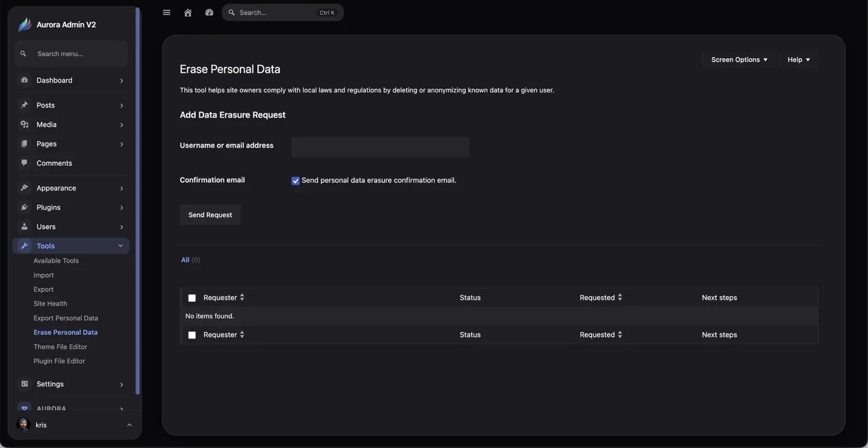Click the Settings icon in sidebar
The height and width of the screenshot is (448, 868).
[x=25, y=384]
